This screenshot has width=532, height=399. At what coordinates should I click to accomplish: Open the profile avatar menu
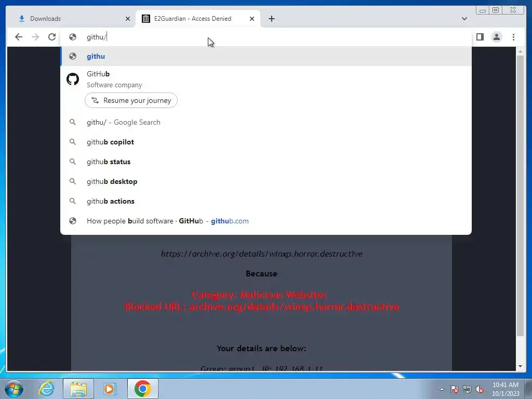(x=497, y=37)
